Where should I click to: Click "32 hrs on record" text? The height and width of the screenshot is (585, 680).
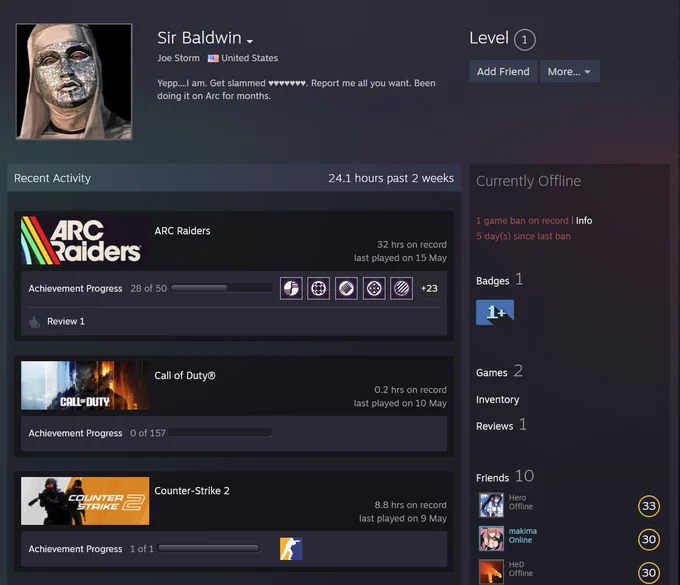412,245
